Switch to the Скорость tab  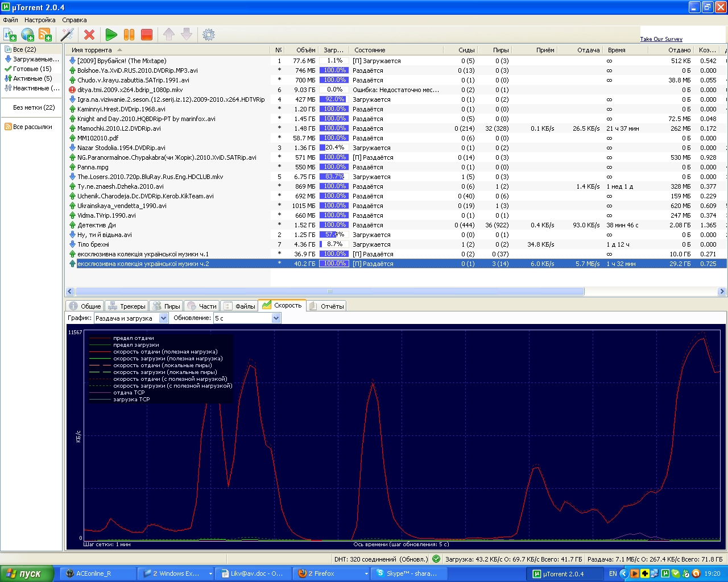[x=282, y=305]
